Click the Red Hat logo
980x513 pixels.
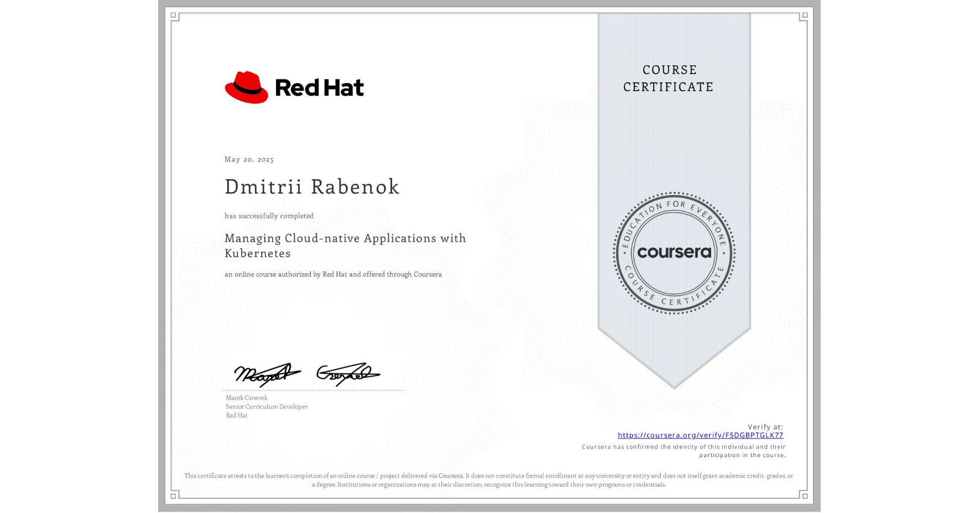[294, 87]
